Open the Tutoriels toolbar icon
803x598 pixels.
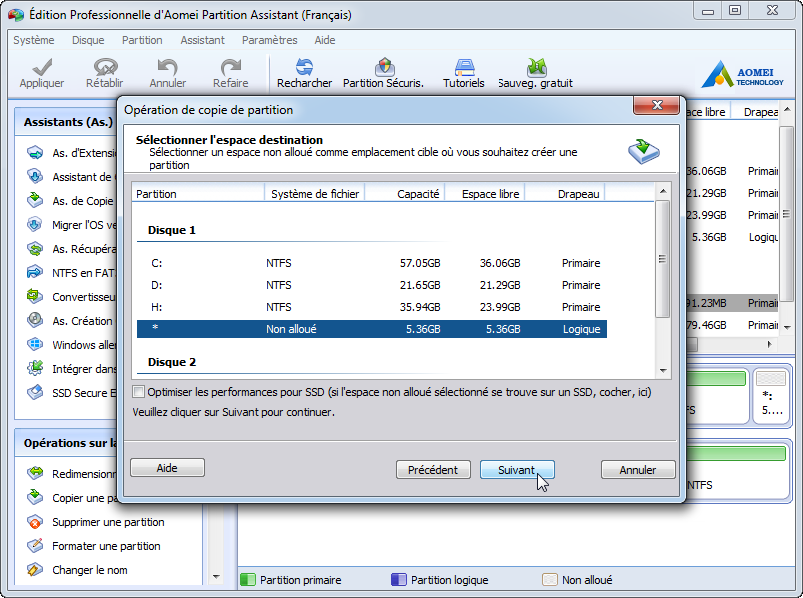click(x=464, y=67)
